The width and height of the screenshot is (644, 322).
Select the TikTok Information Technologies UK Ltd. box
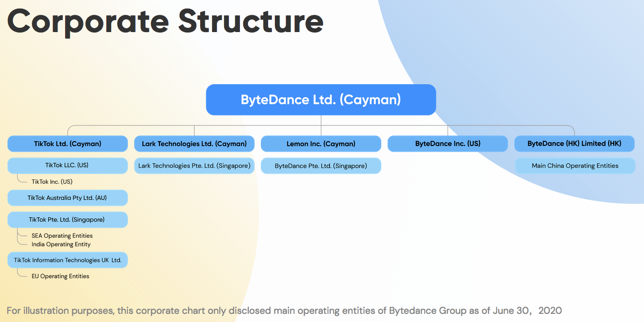[68, 260]
